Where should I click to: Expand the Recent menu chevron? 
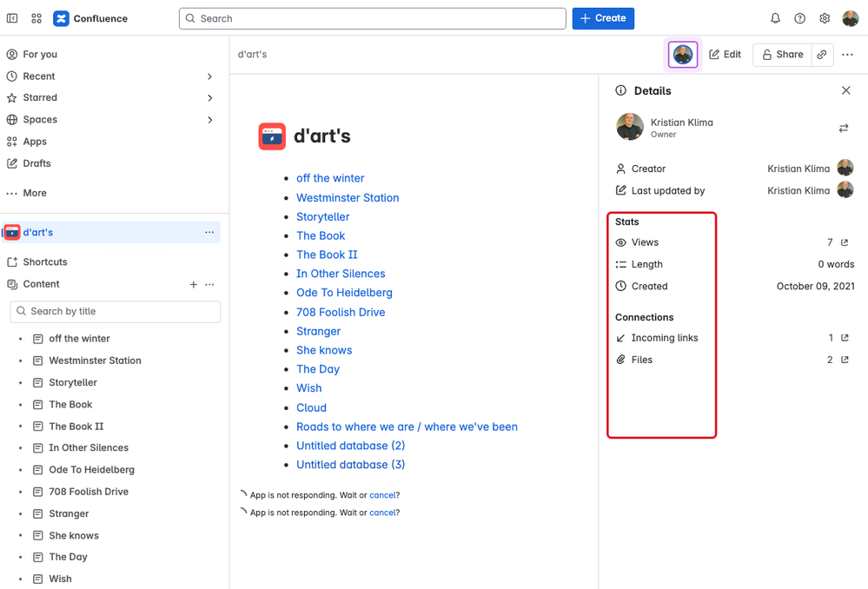pos(209,76)
